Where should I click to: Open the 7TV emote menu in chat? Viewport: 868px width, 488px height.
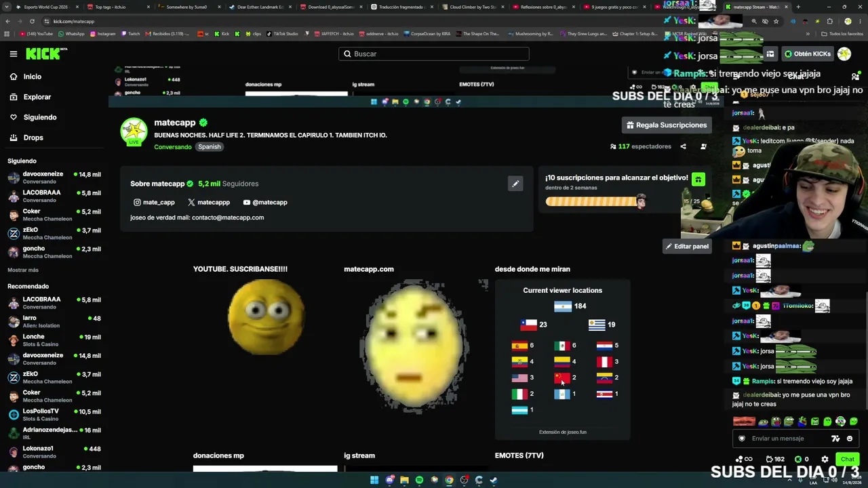835,439
